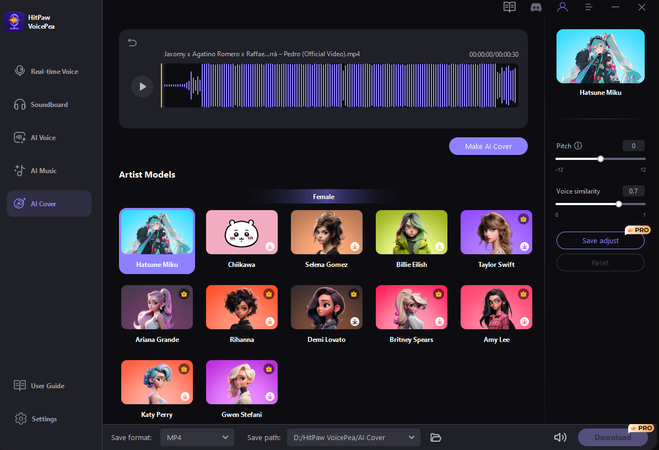The height and width of the screenshot is (450, 659).
Task: Open User Guide in sidebar
Action: coord(39,386)
